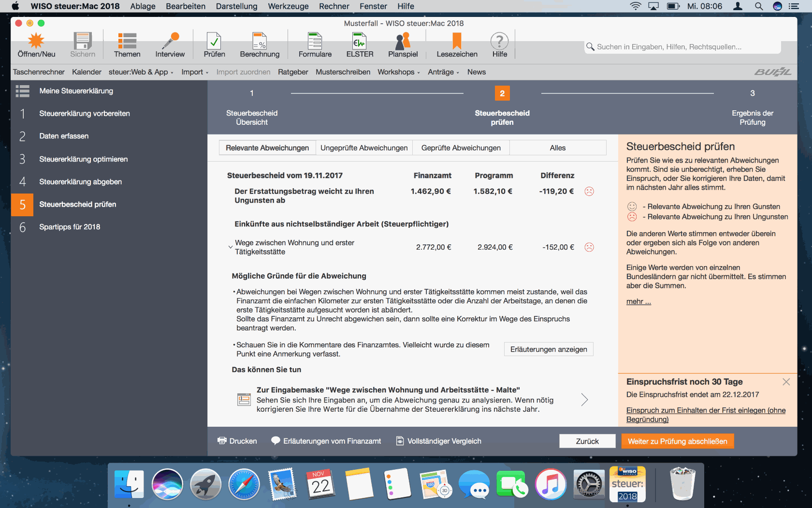Open the Berechnung calculation icon

(260, 41)
